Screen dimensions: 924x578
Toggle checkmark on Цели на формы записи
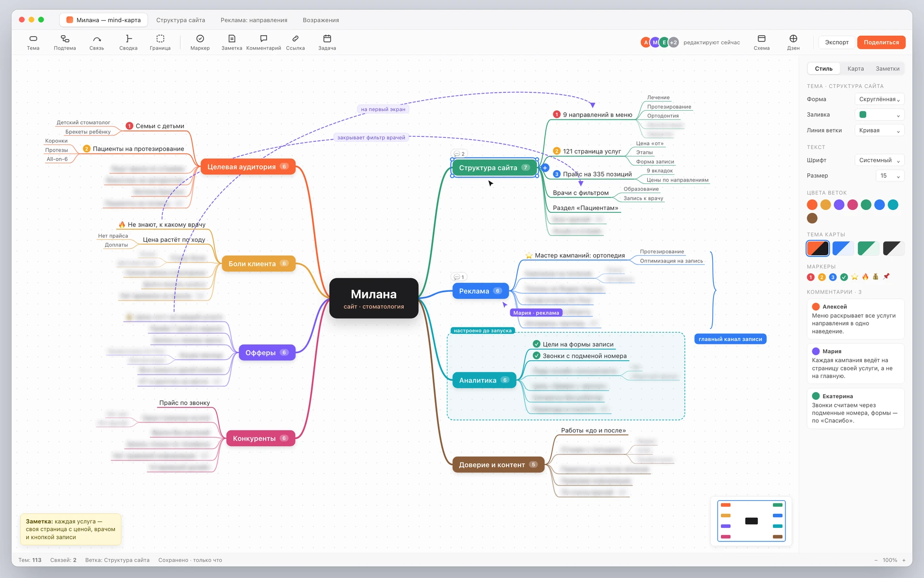click(537, 344)
